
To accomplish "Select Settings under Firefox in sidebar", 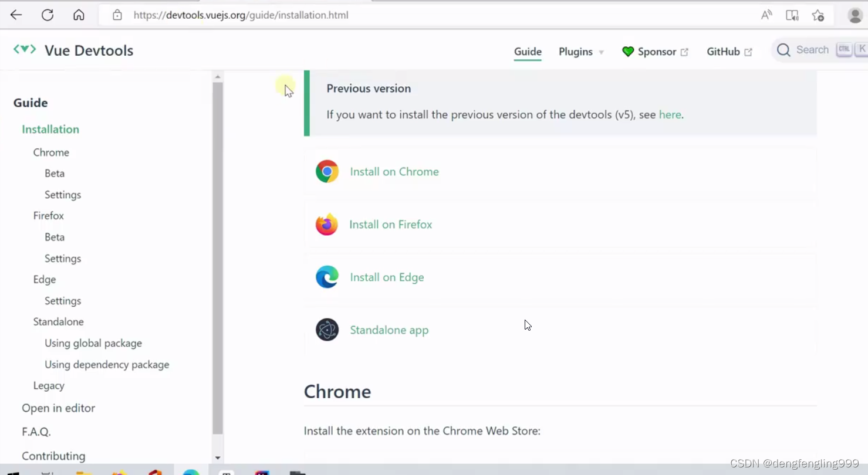I will click(63, 259).
